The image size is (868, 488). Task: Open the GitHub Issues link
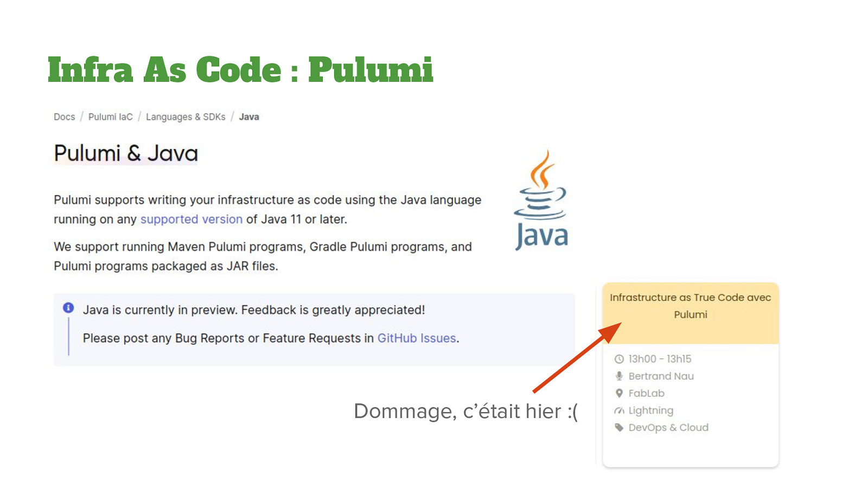(x=417, y=338)
